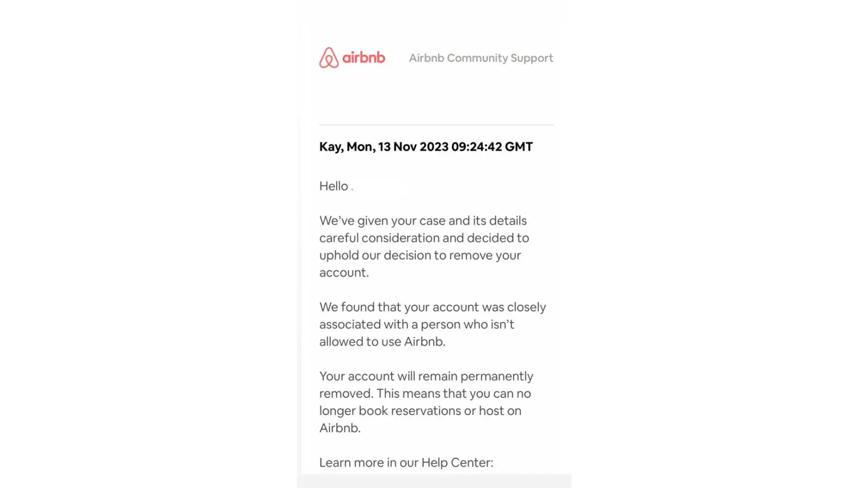Click the "removed. This means that you" line
This screenshot has width=868, height=488.
(425, 393)
